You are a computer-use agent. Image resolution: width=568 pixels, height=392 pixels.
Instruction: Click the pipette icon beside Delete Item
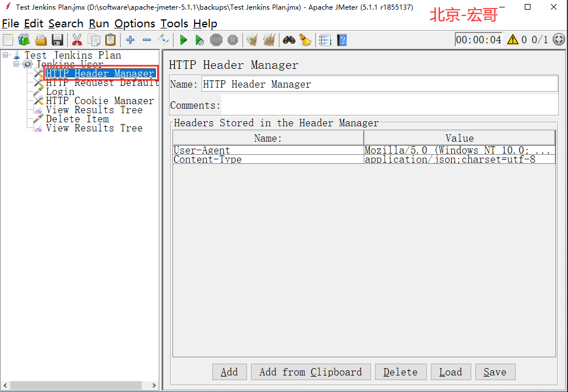point(38,119)
